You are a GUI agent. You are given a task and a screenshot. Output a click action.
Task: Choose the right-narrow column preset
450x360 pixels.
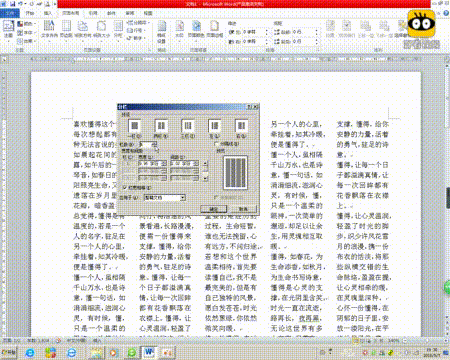click(x=241, y=126)
